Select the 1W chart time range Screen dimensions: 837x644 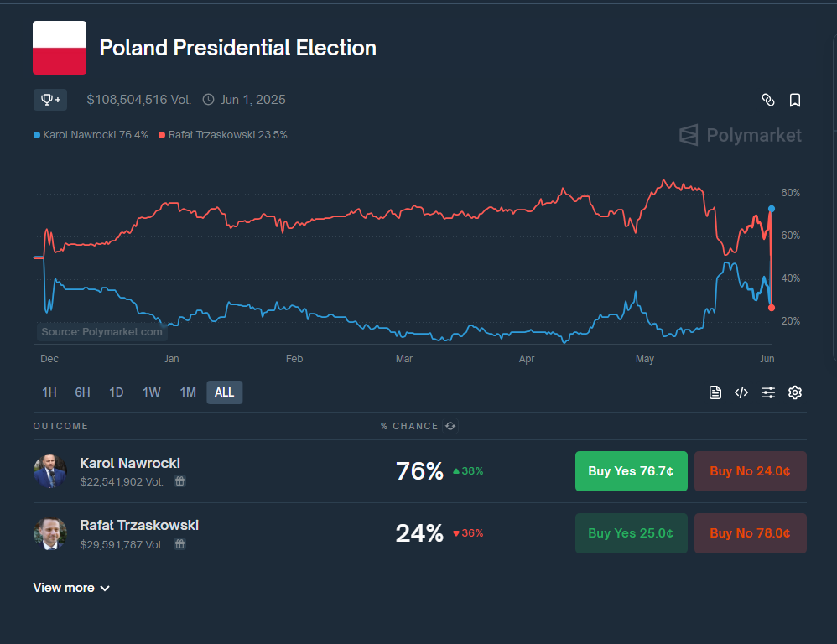152,392
